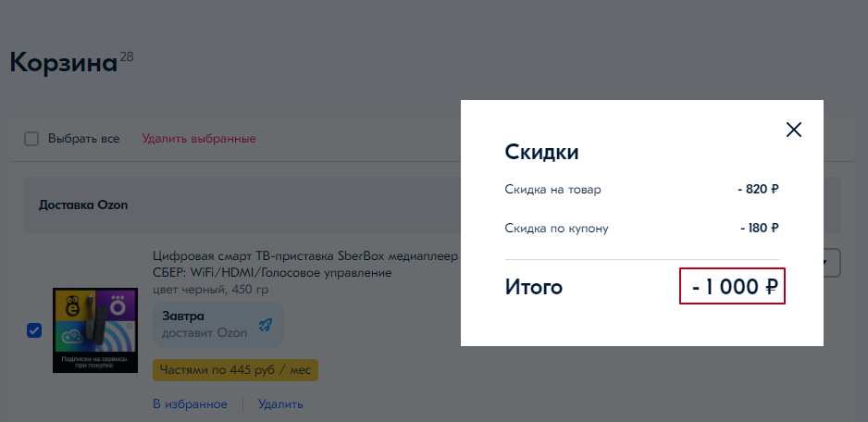Click the Скидки popup title

pos(541,152)
